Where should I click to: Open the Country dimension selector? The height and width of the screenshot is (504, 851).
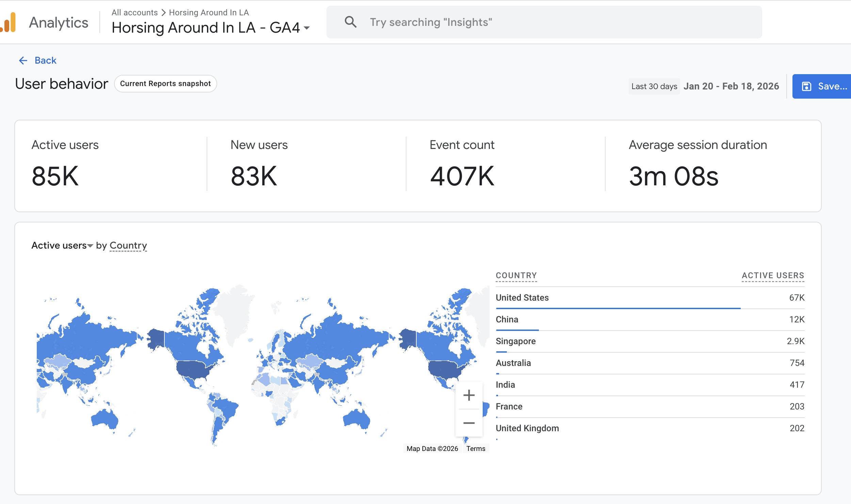(x=128, y=246)
